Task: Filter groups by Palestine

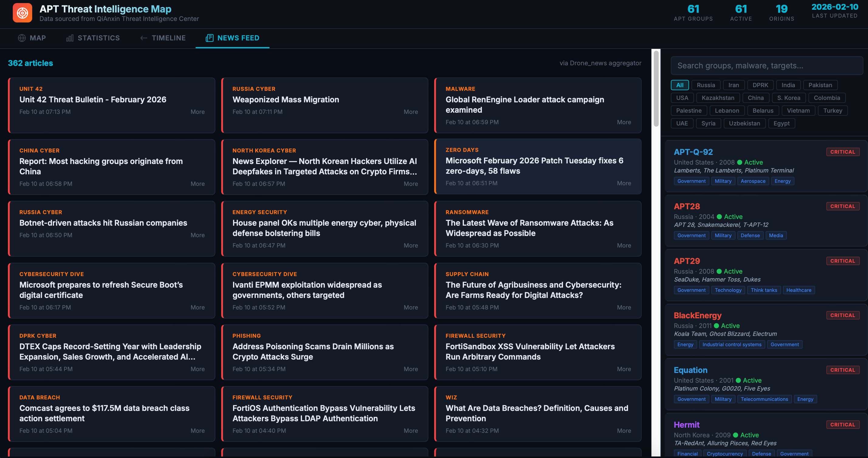Action: [689, 111]
